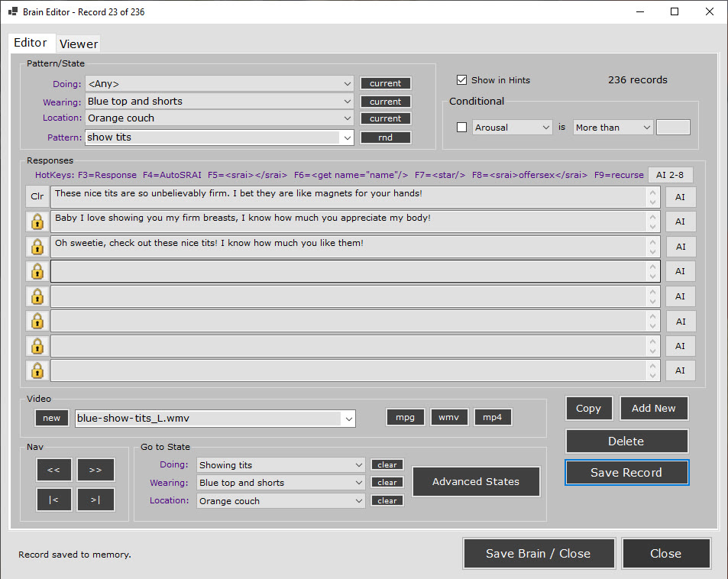Enable the Conditional Arousal checkbox
Screen dimensions: 728x579
(x=461, y=128)
